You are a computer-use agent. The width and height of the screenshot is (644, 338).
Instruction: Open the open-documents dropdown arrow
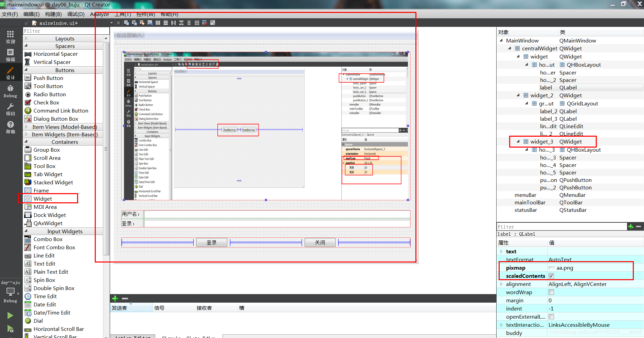(111, 23)
